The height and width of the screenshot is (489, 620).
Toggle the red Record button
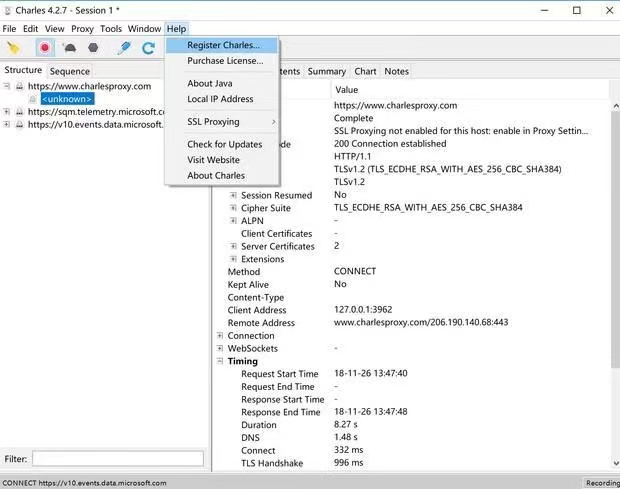click(45, 48)
